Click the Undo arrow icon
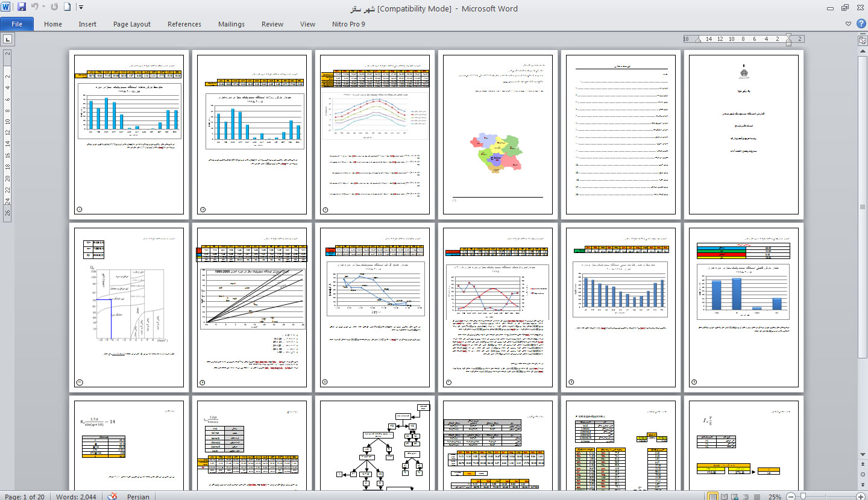The image size is (868, 500). 35,8
